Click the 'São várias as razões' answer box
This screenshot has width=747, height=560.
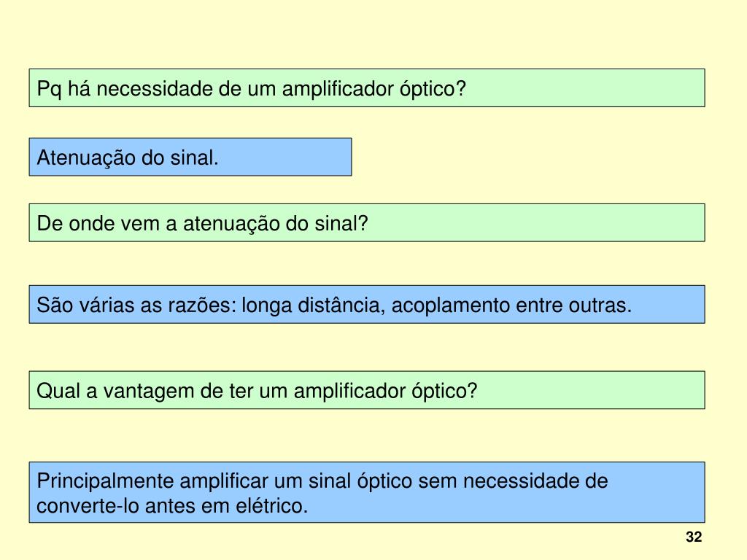point(367,305)
